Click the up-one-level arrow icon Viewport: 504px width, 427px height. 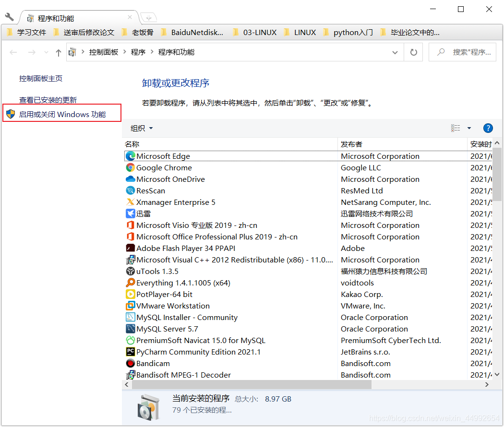[x=58, y=52]
